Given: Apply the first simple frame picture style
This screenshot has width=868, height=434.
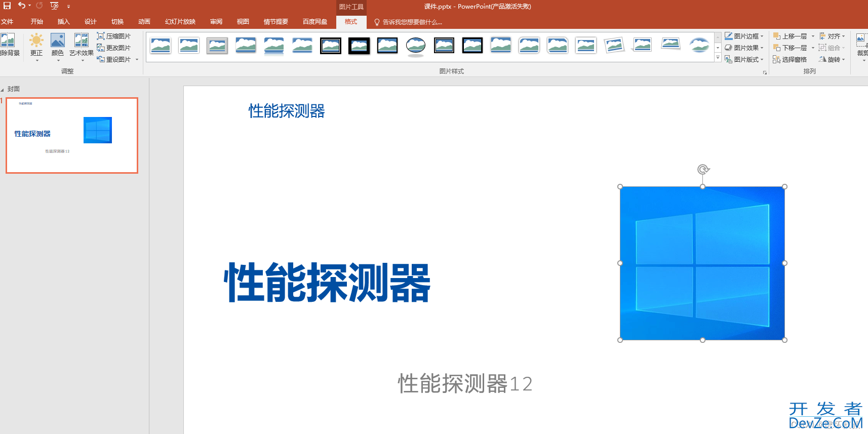Looking at the screenshot, I should tap(161, 46).
